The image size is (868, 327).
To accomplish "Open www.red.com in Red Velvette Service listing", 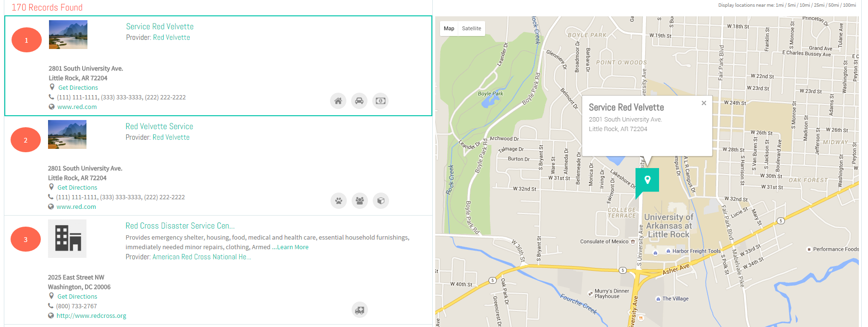I will coord(76,207).
